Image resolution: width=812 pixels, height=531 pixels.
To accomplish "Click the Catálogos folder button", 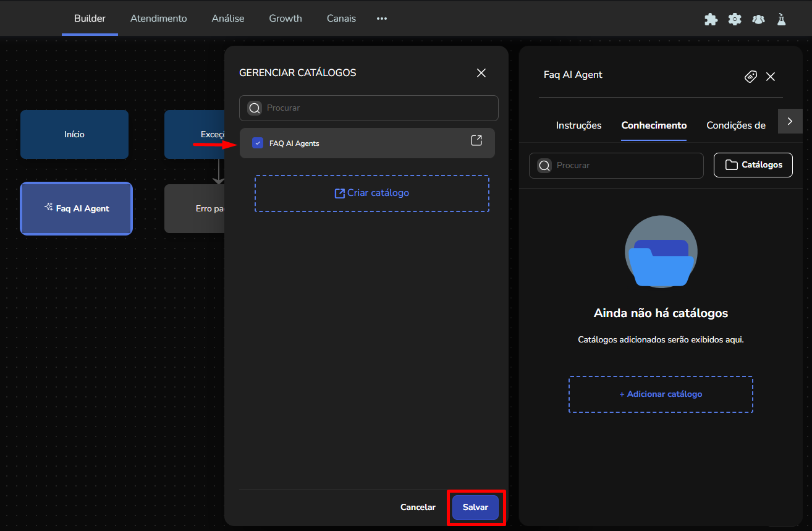I will tap(753, 165).
